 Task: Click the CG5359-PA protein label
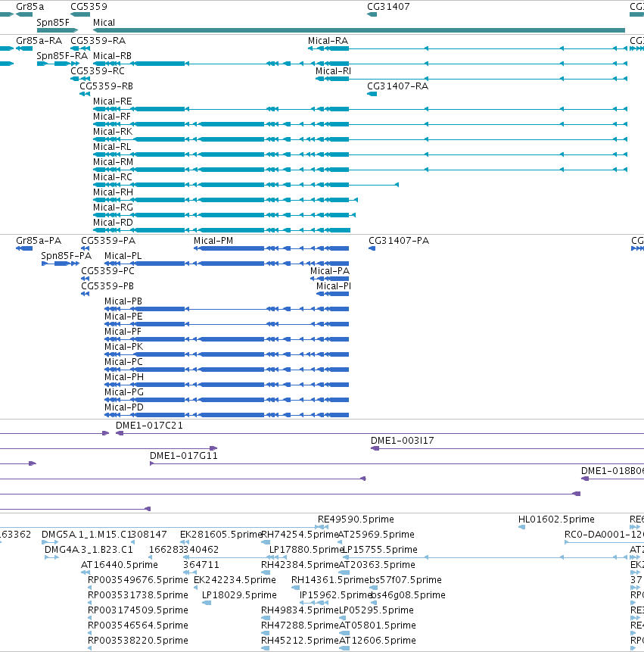(108, 241)
